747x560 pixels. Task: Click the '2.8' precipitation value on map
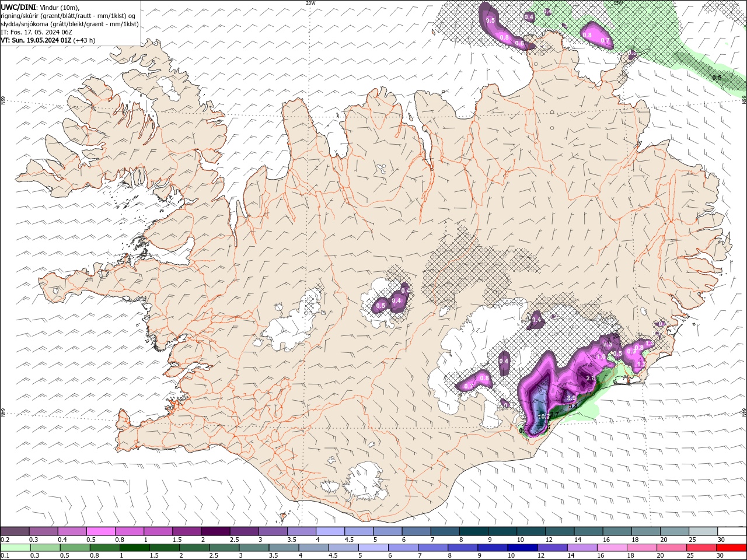click(x=590, y=378)
